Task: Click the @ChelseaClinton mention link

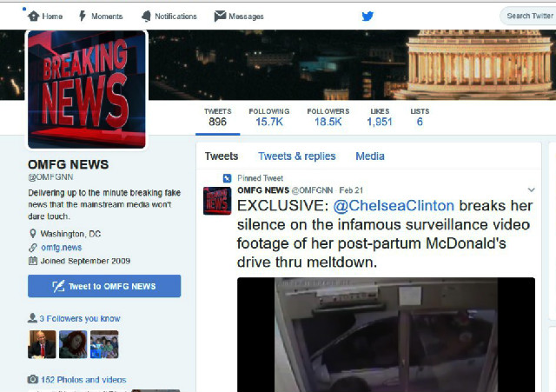Action: click(394, 206)
